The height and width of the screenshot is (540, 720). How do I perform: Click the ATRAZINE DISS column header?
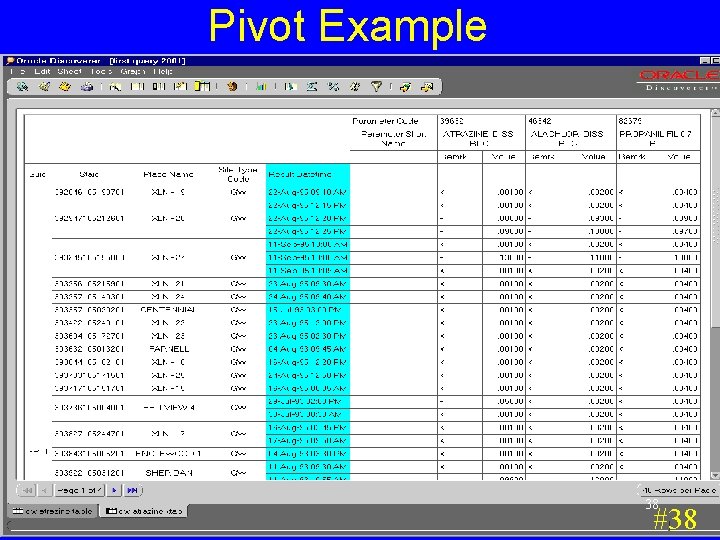pyautogui.click(x=478, y=139)
